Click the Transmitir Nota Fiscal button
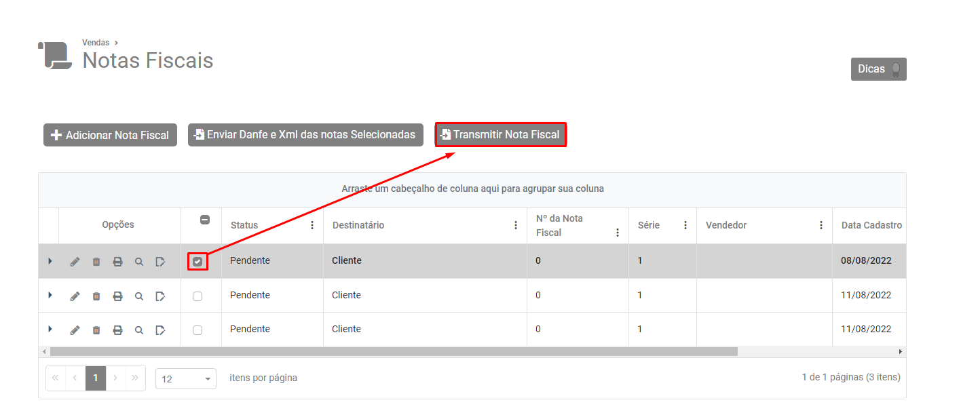This screenshot has width=980, height=417. tap(500, 134)
